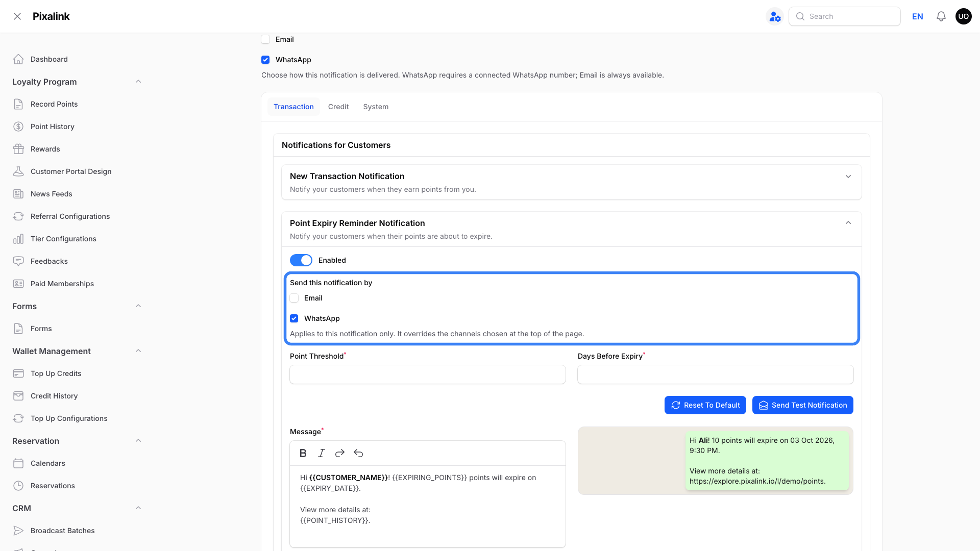Uncheck WhatsApp under Send this notification by
980x551 pixels.
click(x=294, y=318)
